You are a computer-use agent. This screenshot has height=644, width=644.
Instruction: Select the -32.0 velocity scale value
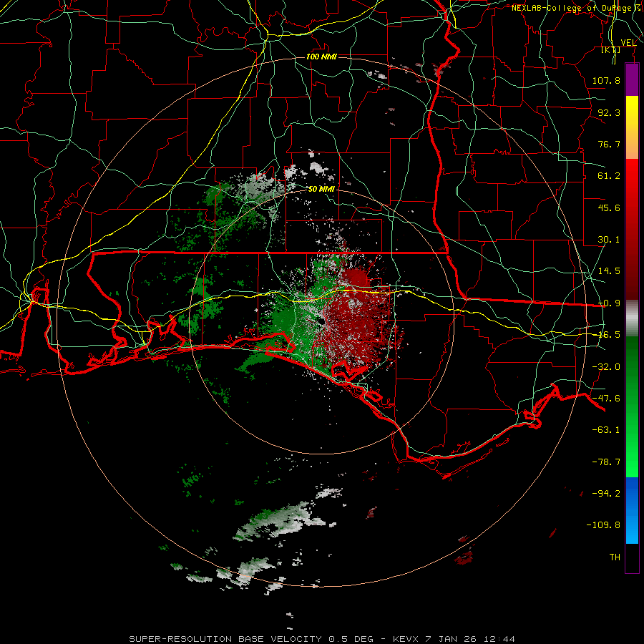tap(606, 367)
